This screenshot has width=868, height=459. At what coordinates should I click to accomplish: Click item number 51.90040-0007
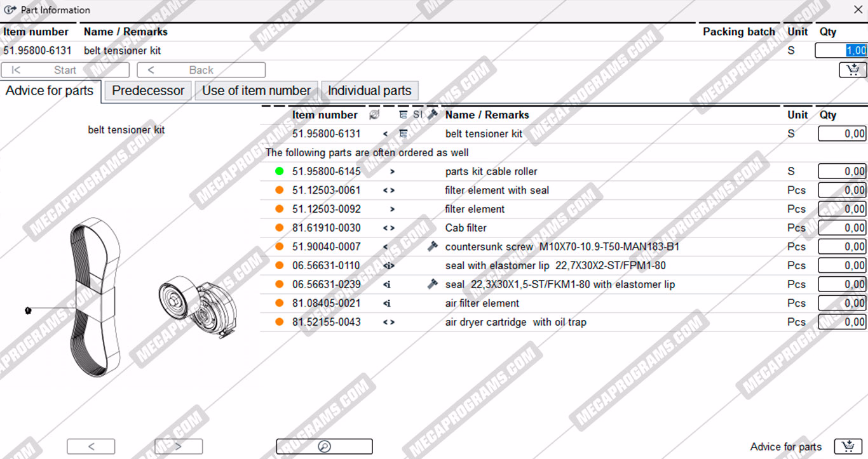coord(327,246)
